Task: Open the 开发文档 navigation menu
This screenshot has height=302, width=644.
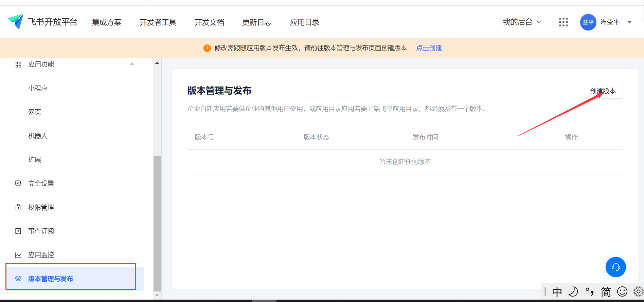Action: point(209,22)
